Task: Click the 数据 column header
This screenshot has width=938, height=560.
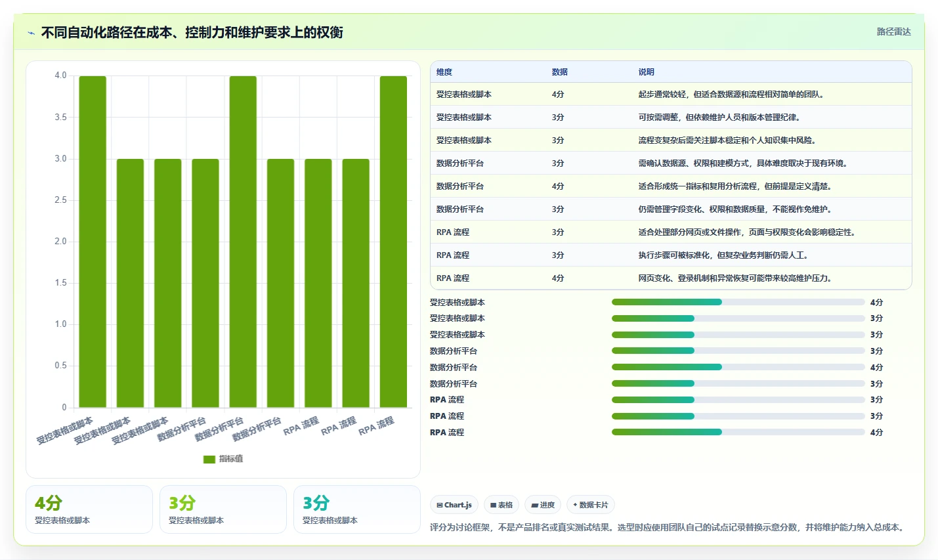Action: [560, 72]
